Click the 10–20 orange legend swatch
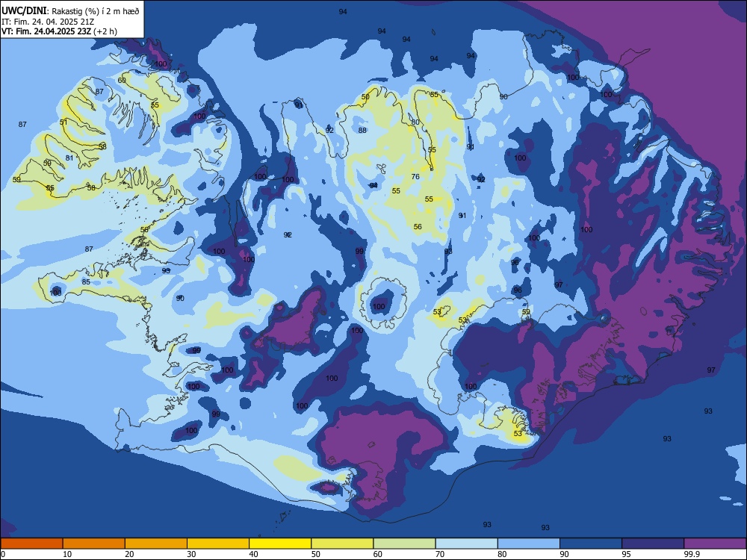747x560 pixels. tap(94, 544)
